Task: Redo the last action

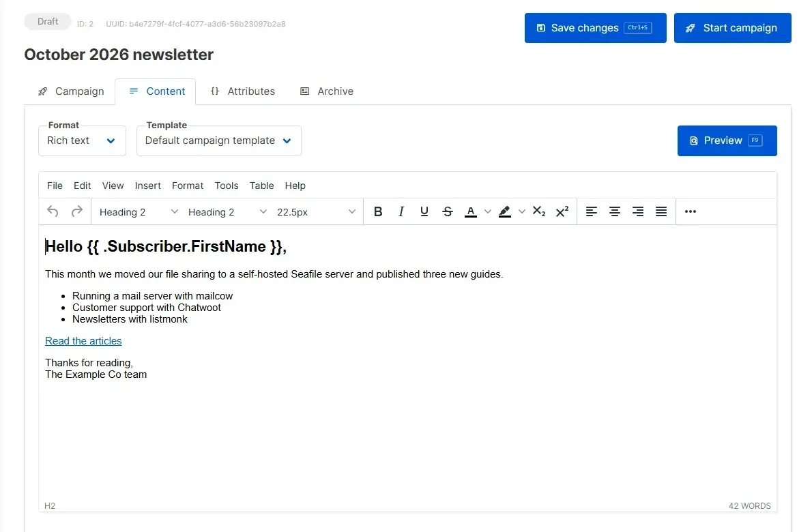Action: (x=76, y=211)
